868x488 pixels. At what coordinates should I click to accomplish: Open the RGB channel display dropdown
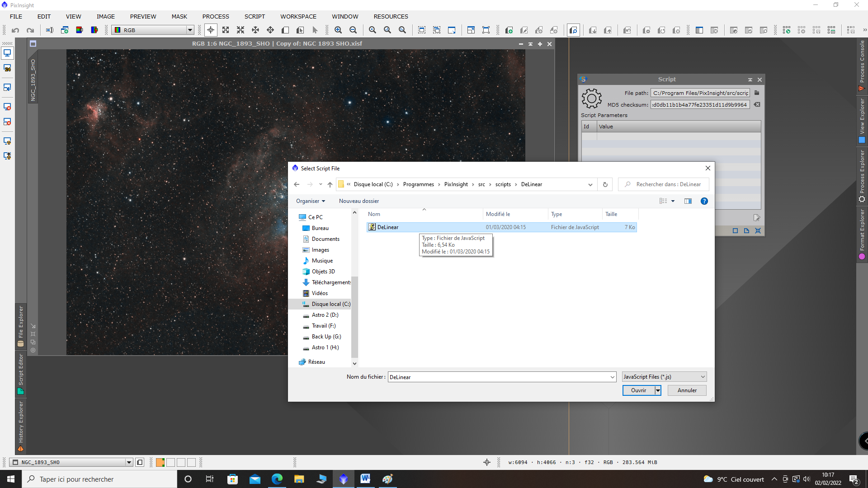(190, 30)
